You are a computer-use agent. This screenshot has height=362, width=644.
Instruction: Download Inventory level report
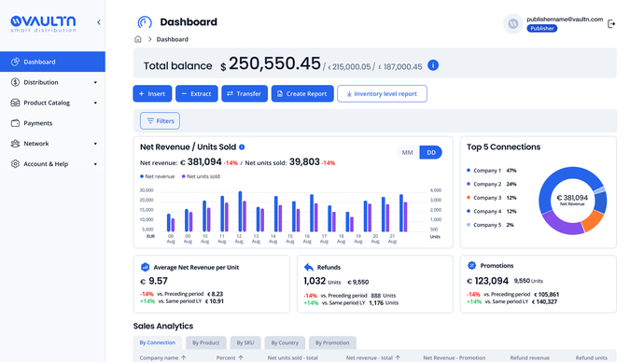pyautogui.click(x=382, y=93)
